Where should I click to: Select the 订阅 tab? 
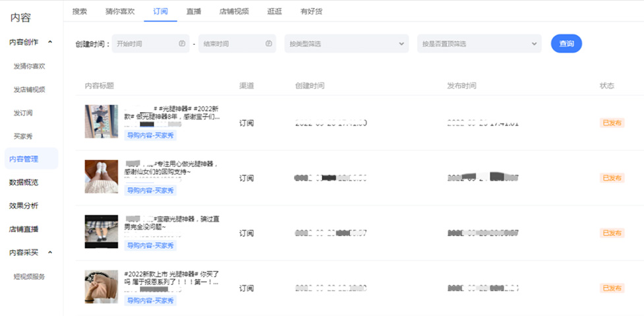point(160,11)
